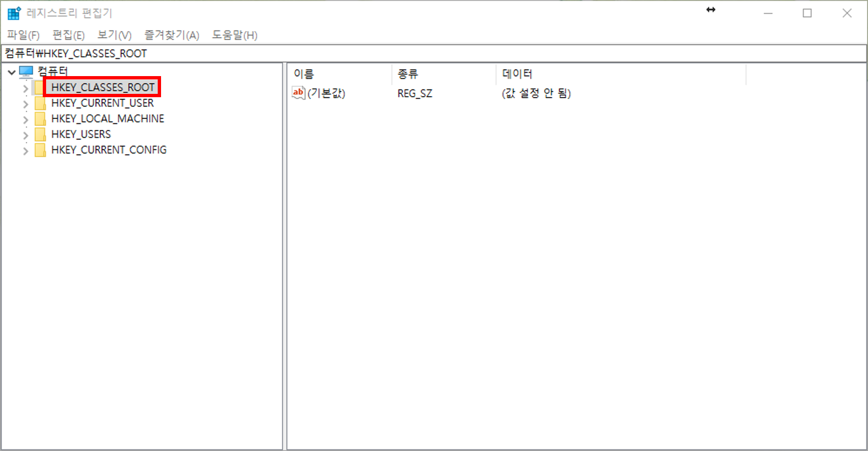Click the HKEY_CURRENT_USER folder icon
This screenshot has width=868, height=451.
[x=40, y=104]
